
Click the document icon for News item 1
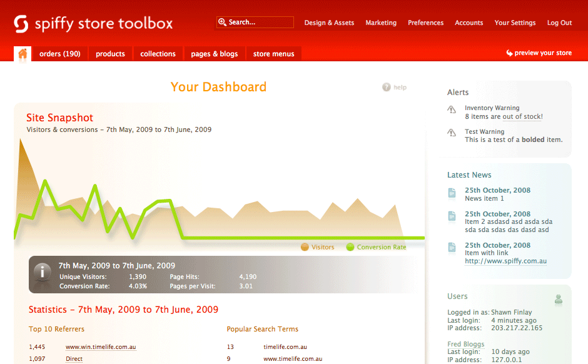point(452,193)
